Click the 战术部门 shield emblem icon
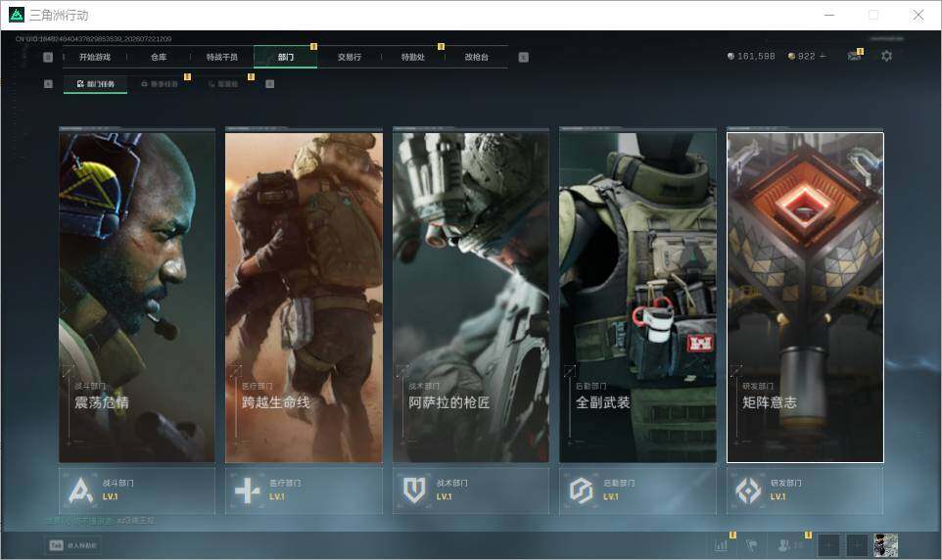The width and height of the screenshot is (942, 560). [x=414, y=490]
